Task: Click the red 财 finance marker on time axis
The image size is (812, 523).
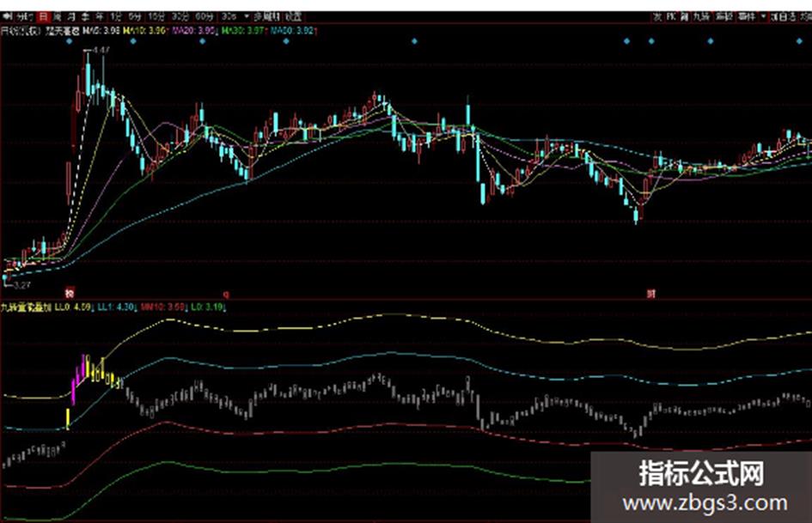Action: [651, 294]
